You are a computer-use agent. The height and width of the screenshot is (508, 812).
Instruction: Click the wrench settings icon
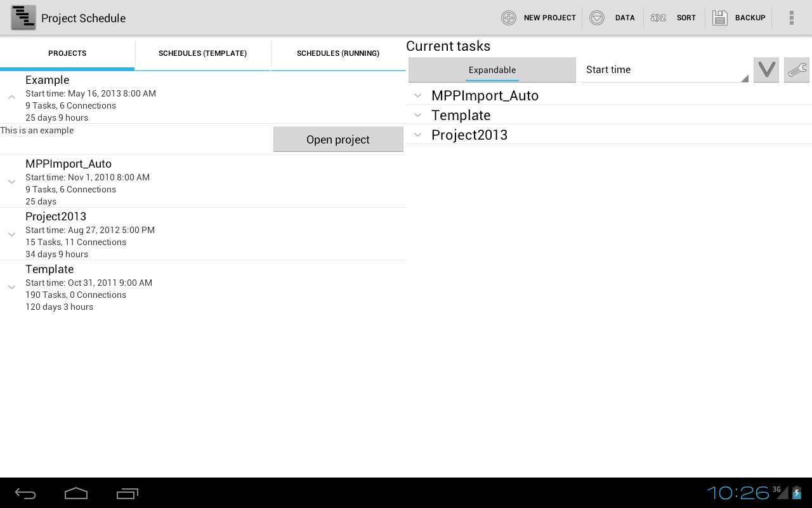(797, 70)
